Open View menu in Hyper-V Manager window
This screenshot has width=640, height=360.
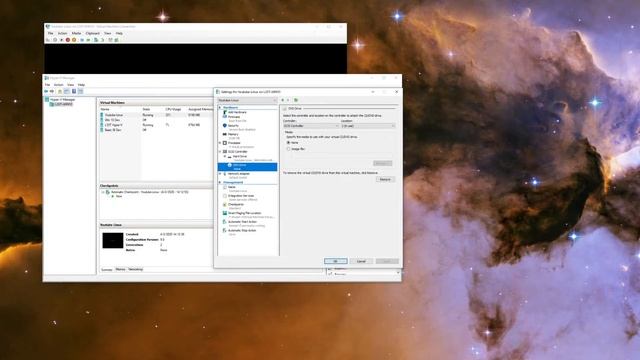71,85
